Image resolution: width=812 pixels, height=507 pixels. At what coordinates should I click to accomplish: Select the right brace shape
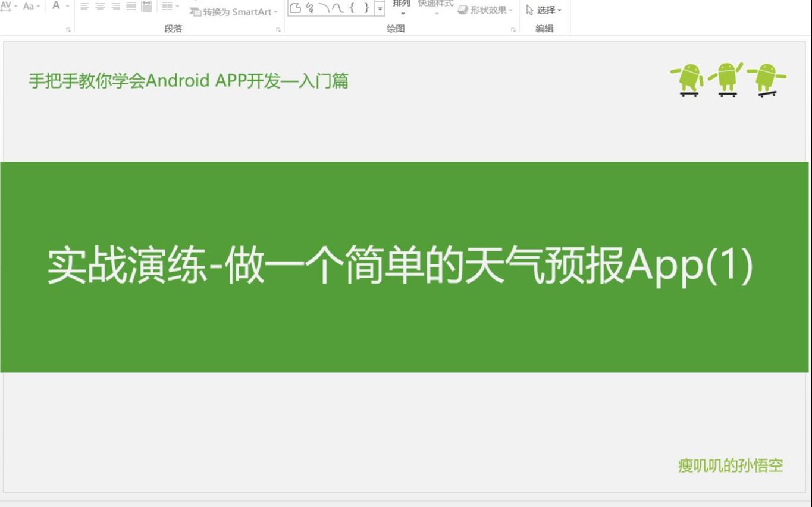[366, 8]
